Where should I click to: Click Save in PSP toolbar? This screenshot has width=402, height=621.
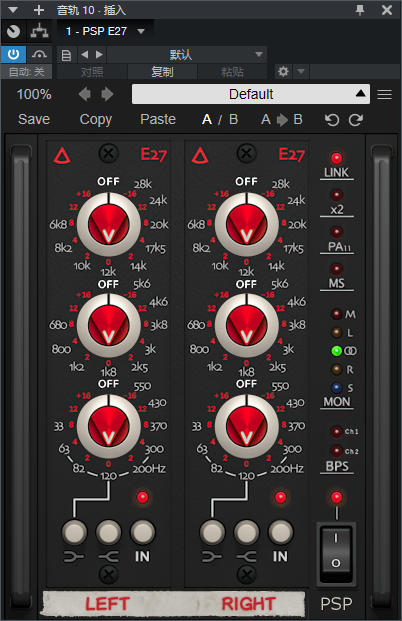[34, 119]
